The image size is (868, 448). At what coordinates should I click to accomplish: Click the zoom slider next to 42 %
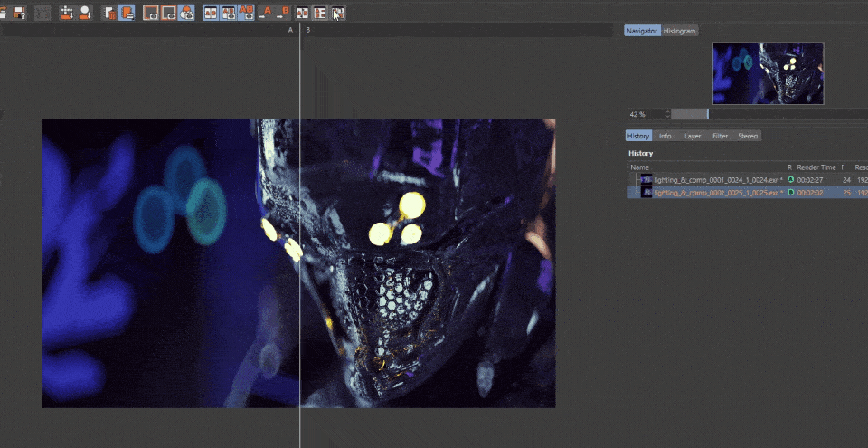click(x=769, y=114)
